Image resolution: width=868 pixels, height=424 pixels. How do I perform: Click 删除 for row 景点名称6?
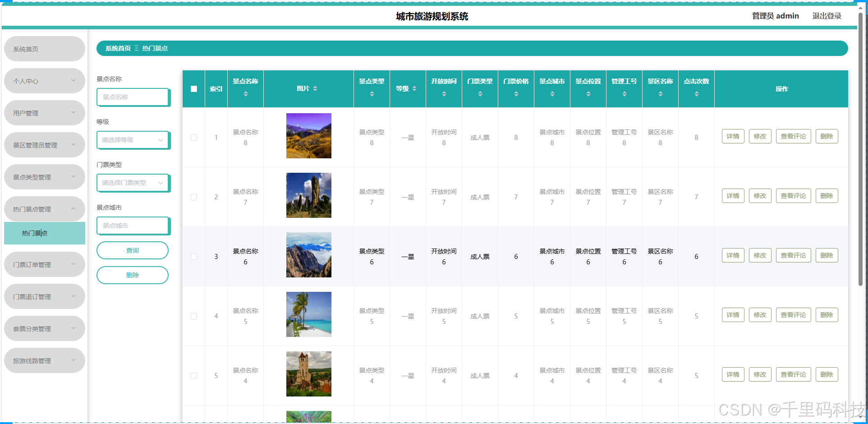[827, 255]
